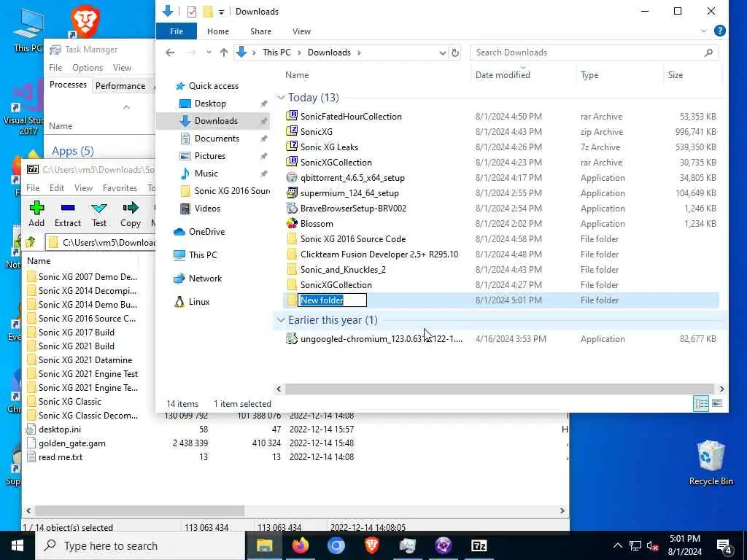Select the qbittorrent_4.6.5_x64_setup file
This screenshot has width=747, height=560.
(352, 178)
